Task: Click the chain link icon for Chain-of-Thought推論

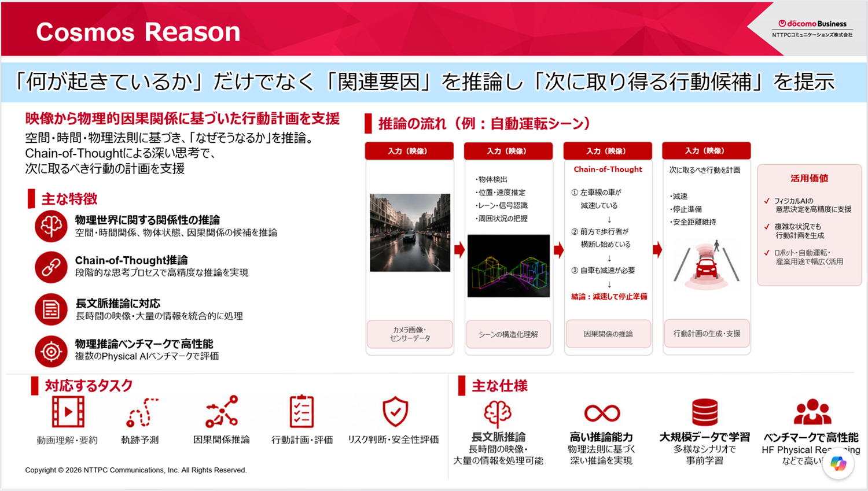Action: click(51, 267)
